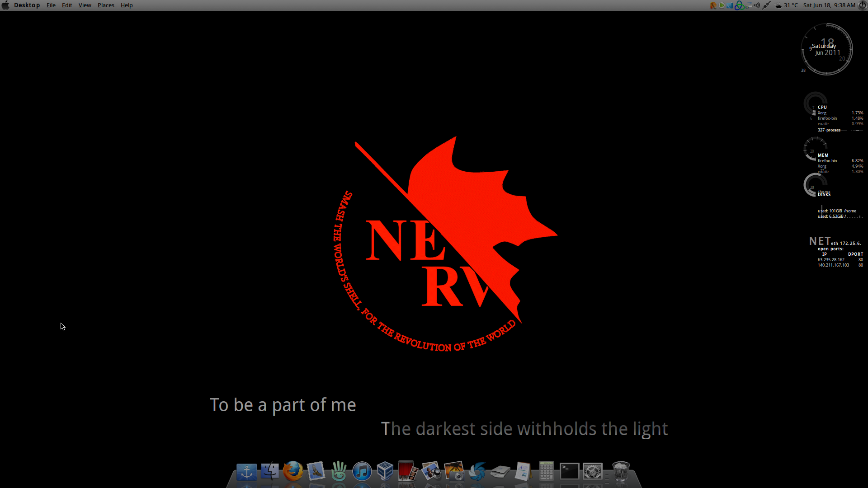
Task: Open the clock showing Sat Jun 18
Action: pyautogui.click(x=829, y=5)
